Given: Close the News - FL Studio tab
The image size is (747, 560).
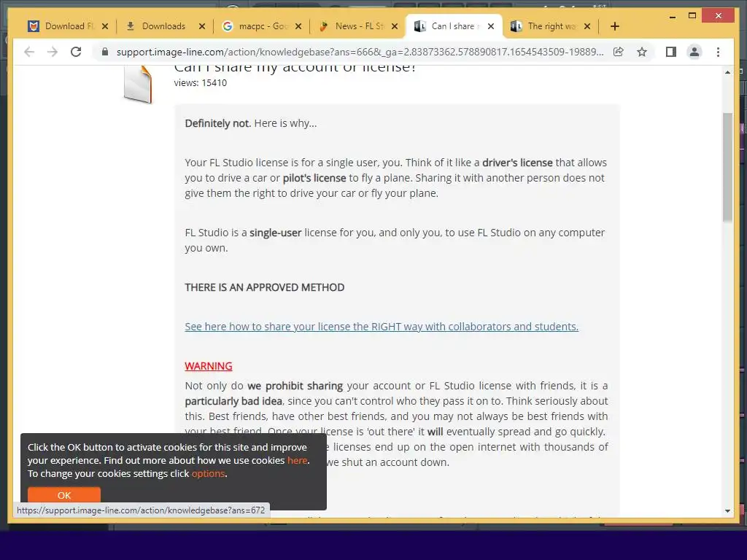Looking at the screenshot, I should 395,26.
